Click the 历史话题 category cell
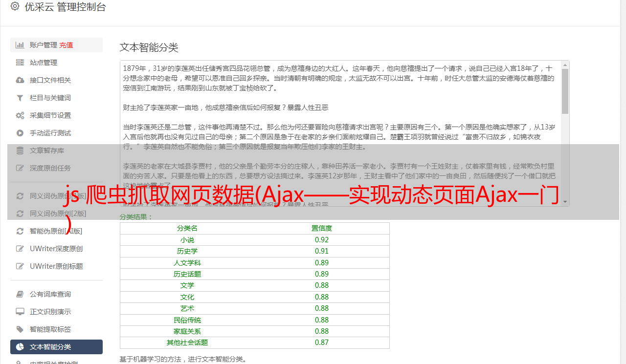The width and height of the screenshot is (626, 364). (187, 274)
